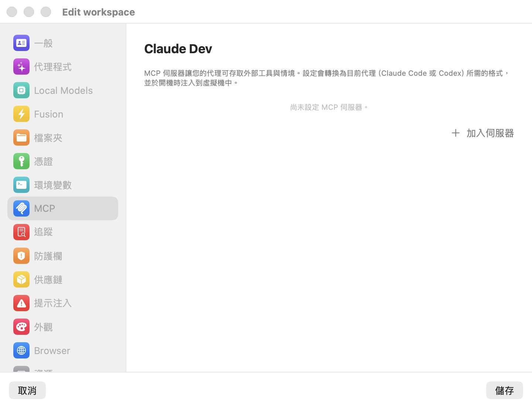Image resolution: width=532 pixels, height=408 pixels.
Task: Go to the 代理程式 section label
Action: tap(53, 67)
